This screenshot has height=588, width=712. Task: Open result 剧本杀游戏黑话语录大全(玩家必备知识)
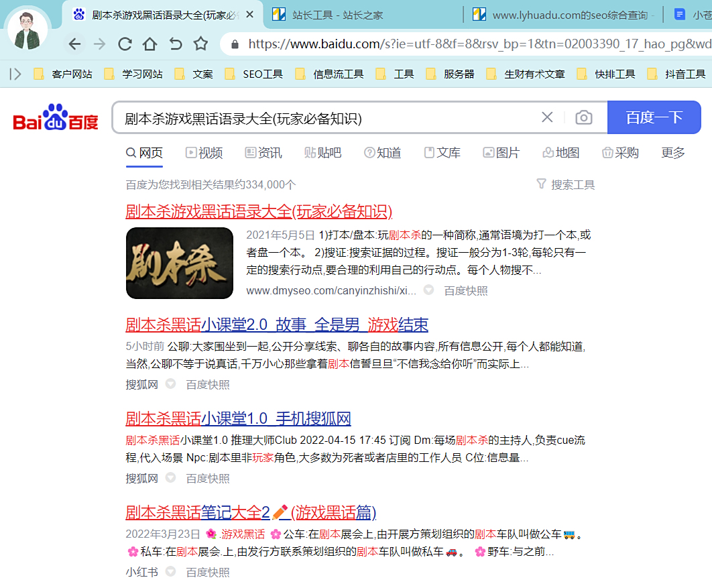pos(259,212)
